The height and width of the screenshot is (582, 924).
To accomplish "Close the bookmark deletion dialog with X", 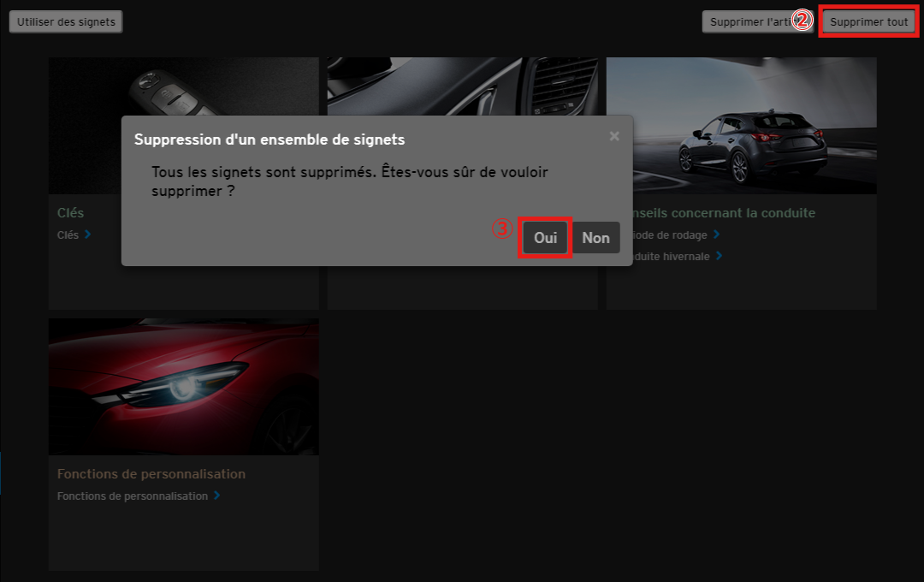I will 614,136.
